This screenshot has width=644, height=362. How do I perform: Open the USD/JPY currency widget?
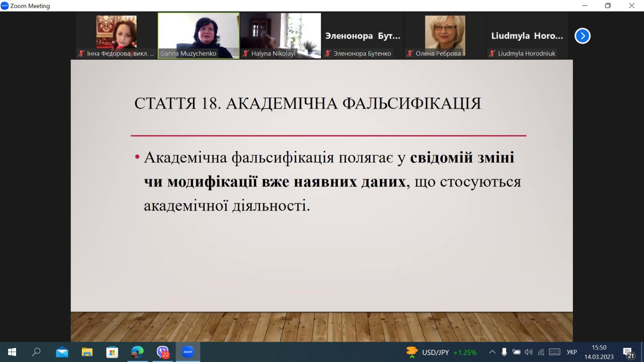tap(442, 352)
